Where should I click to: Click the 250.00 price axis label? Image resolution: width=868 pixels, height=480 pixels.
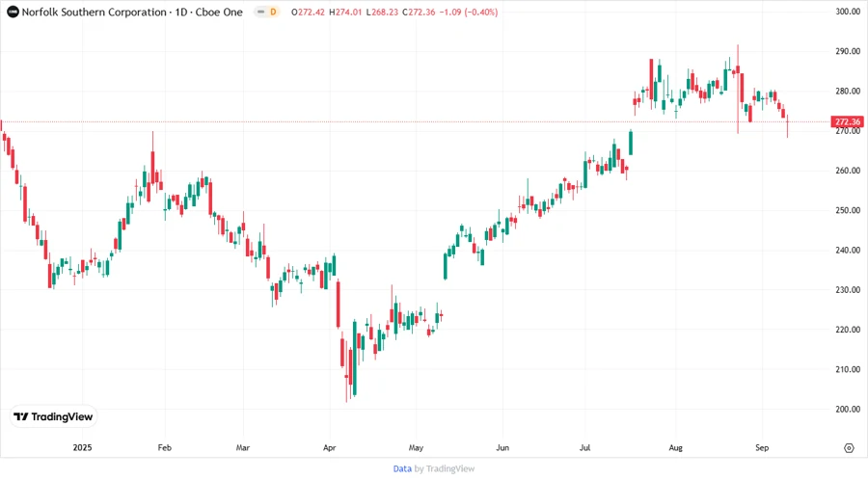pos(848,211)
